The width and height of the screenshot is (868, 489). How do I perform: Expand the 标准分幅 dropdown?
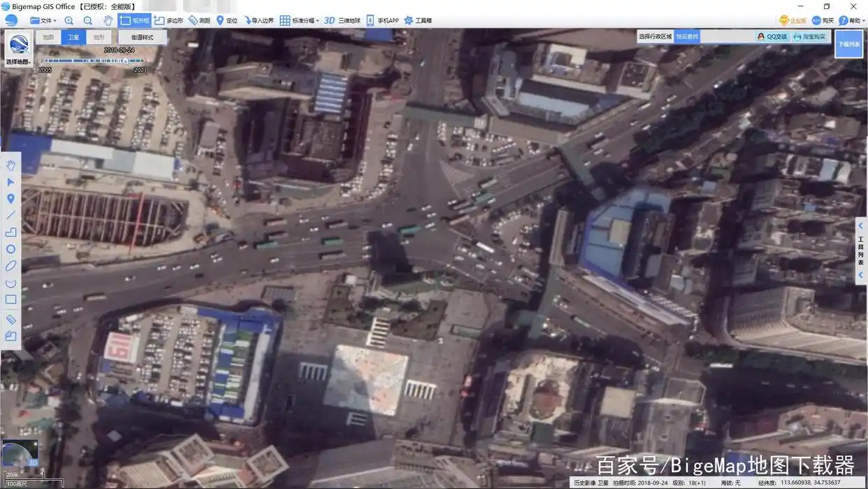300,20
